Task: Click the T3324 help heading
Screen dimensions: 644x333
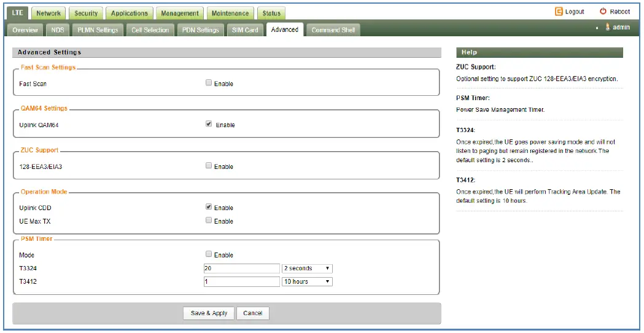Action: tap(466, 130)
